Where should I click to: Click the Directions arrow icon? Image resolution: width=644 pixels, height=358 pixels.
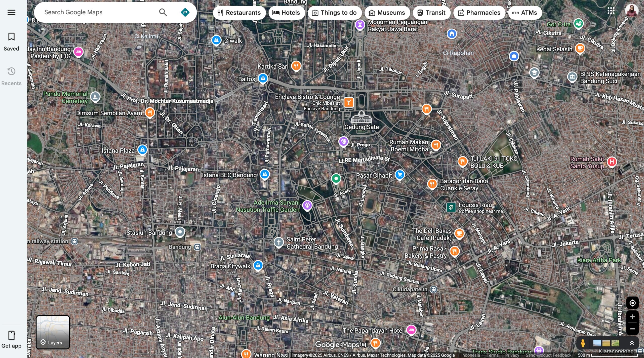[185, 12]
